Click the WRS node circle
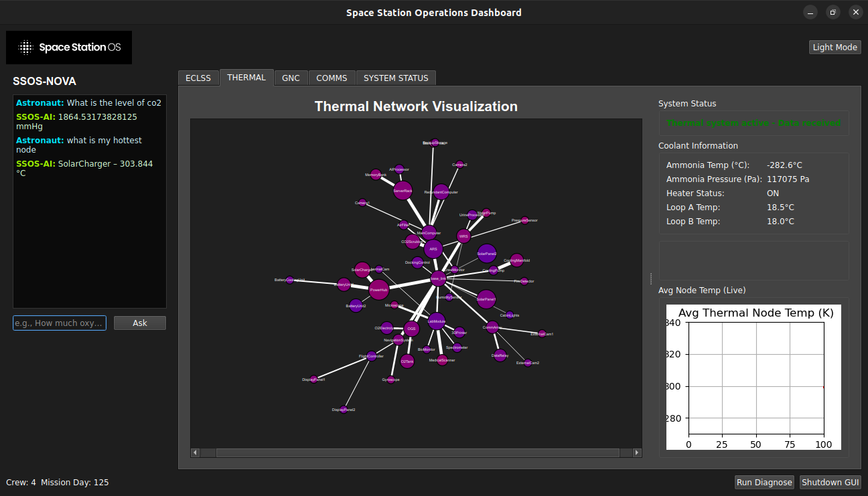This screenshot has width=868, height=496. tap(463, 236)
